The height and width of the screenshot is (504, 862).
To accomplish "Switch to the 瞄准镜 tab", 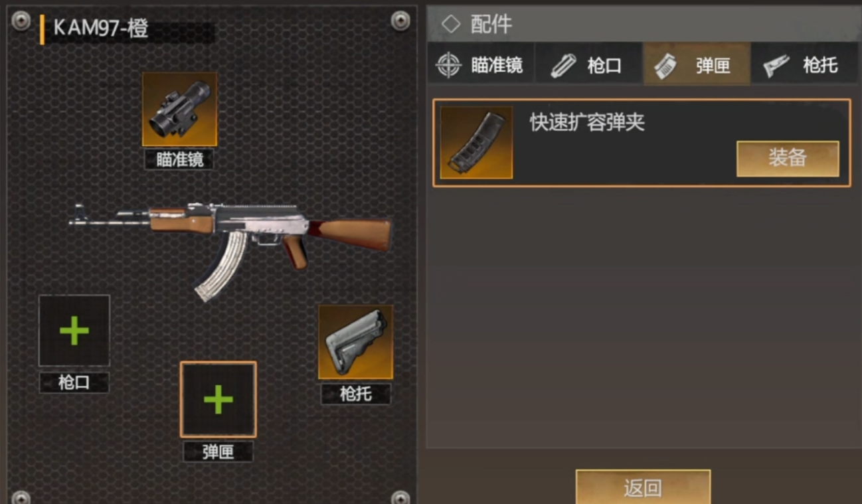I will point(481,65).
